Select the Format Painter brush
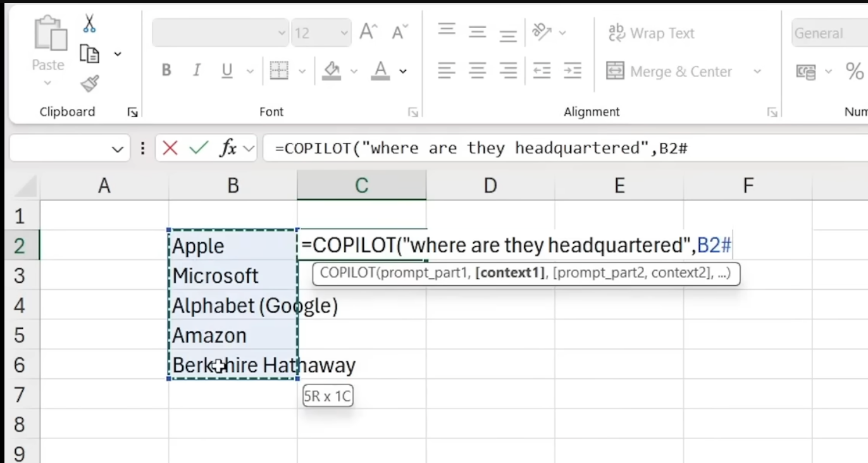The image size is (868, 463). 89,84
